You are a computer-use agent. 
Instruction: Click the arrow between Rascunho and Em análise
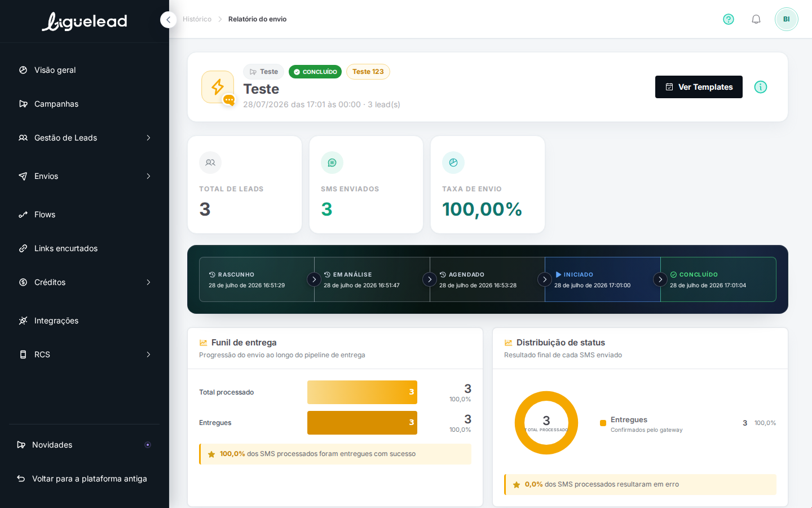(x=314, y=279)
